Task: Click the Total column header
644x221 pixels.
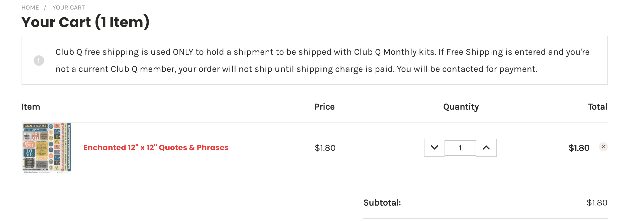Action: pyautogui.click(x=597, y=107)
